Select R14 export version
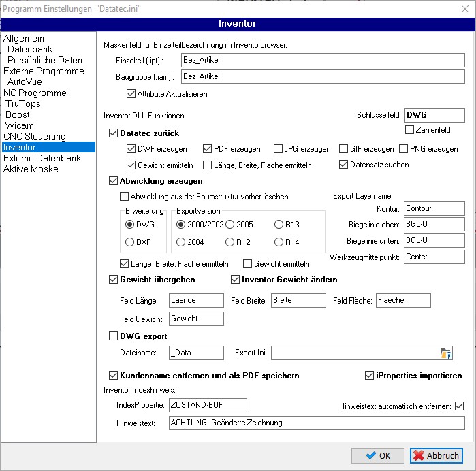This screenshot has width=476, height=471. pos(279,242)
